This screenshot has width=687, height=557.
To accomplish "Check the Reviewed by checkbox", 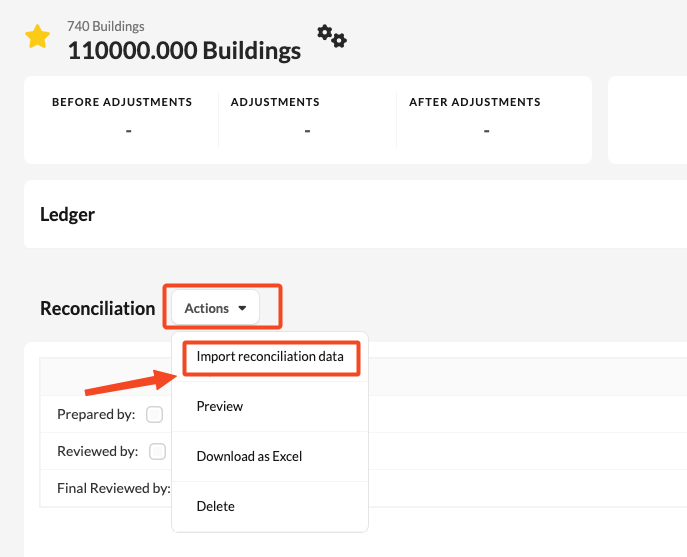I will pyautogui.click(x=157, y=452).
